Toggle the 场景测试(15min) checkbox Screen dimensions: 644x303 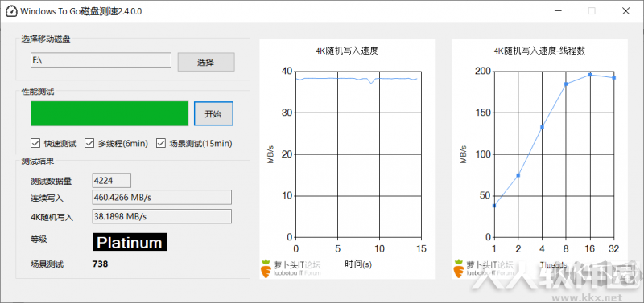click(x=160, y=143)
